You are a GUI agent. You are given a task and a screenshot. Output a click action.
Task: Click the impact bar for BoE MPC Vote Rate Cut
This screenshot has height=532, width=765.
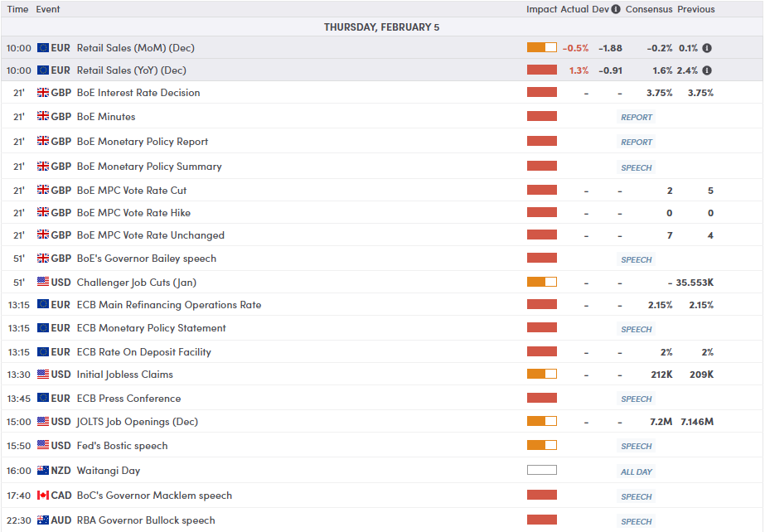541,190
